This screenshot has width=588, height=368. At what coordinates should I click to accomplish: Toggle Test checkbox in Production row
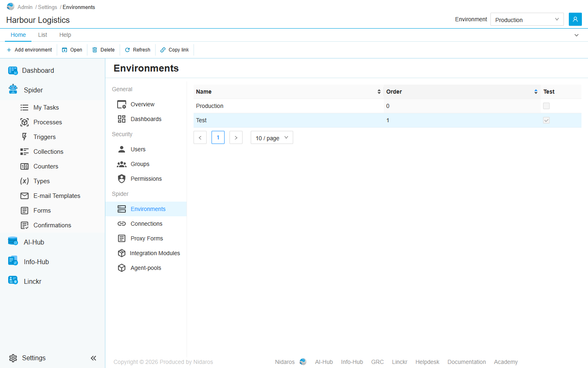click(546, 106)
